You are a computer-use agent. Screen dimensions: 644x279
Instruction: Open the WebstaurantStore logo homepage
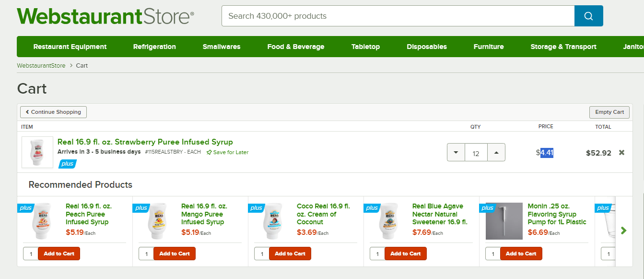coord(105,16)
